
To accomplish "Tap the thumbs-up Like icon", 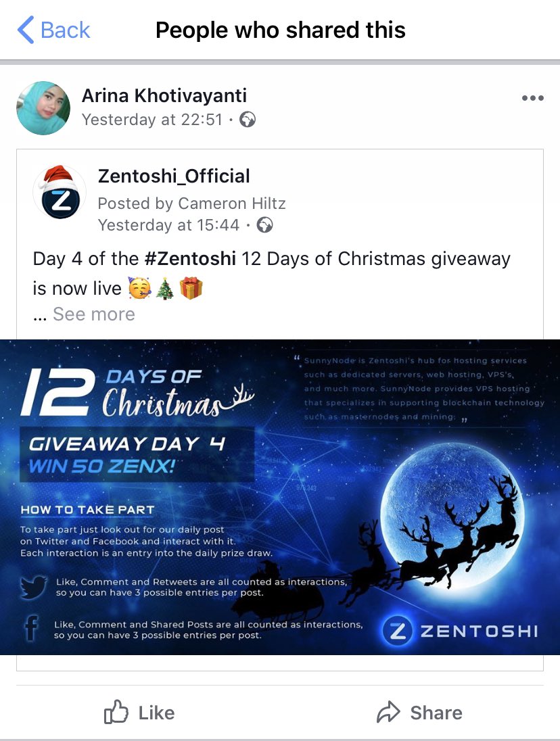I will click(x=116, y=712).
